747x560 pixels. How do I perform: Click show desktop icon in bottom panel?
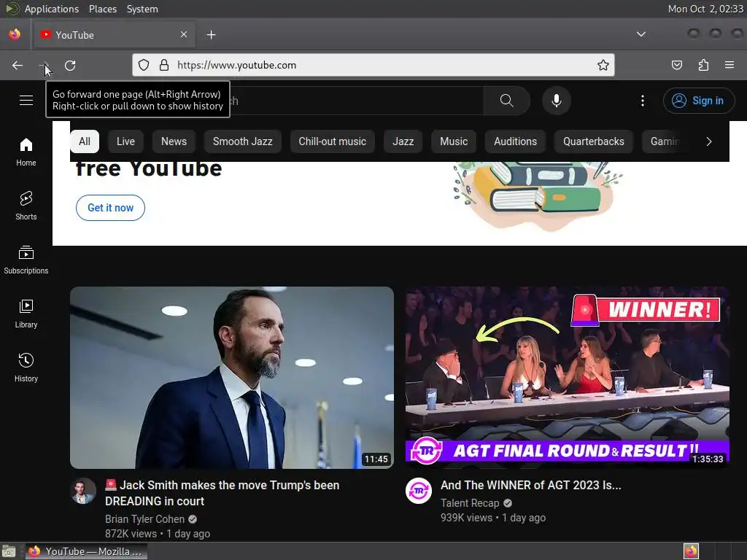9,551
